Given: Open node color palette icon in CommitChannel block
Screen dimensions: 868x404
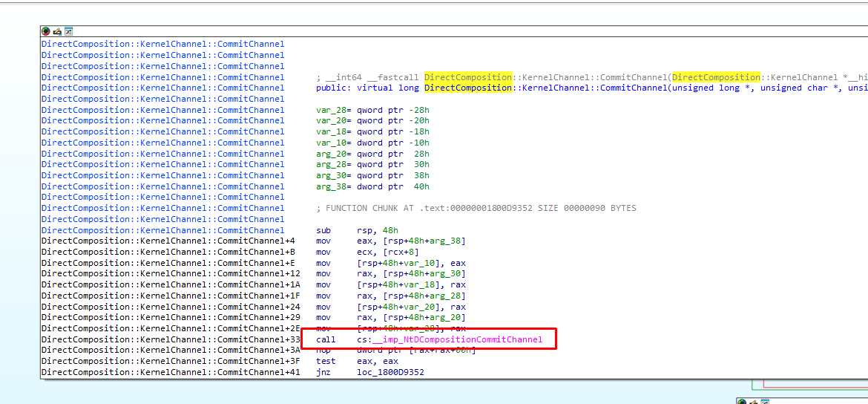Looking at the screenshot, I should (x=46, y=32).
